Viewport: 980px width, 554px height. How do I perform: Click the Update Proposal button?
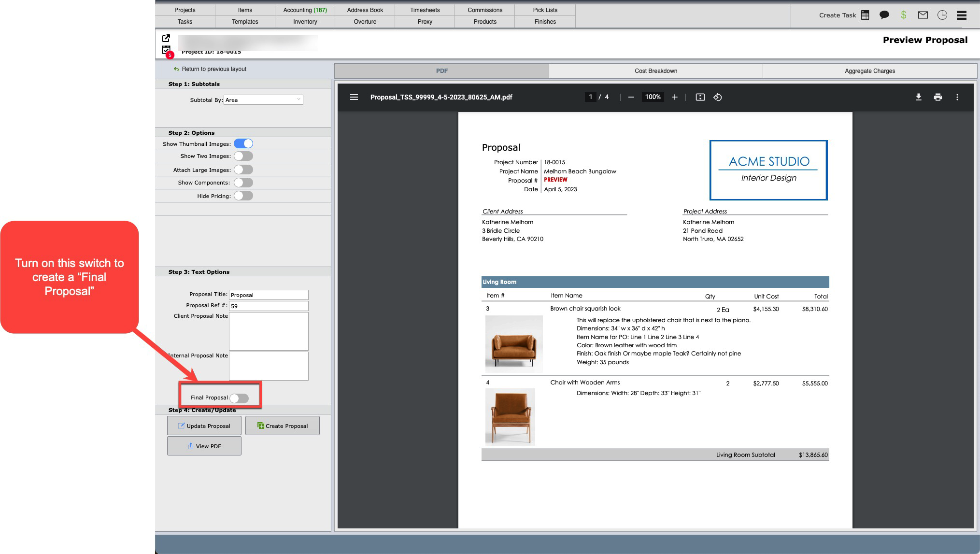(x=204, y=426)
